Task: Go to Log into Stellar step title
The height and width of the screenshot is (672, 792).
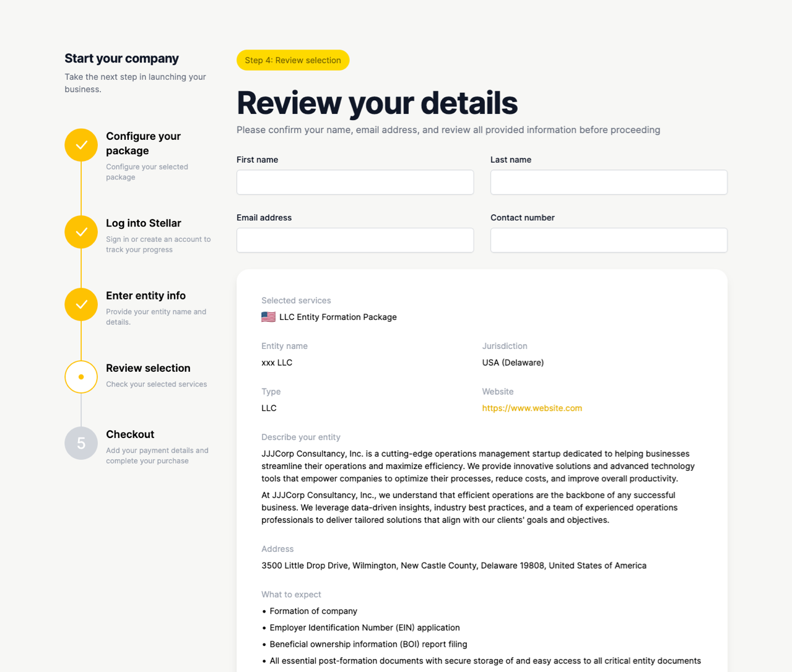Action: coord(144,223)
